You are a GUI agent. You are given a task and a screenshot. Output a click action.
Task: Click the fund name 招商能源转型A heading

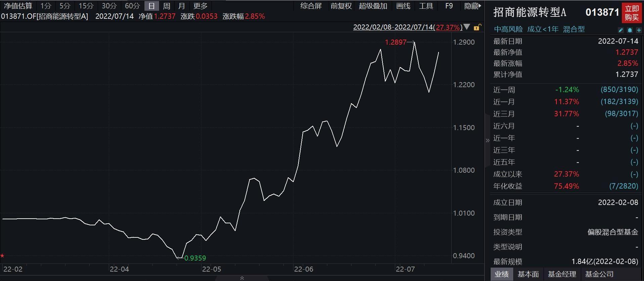coord(530,13)
